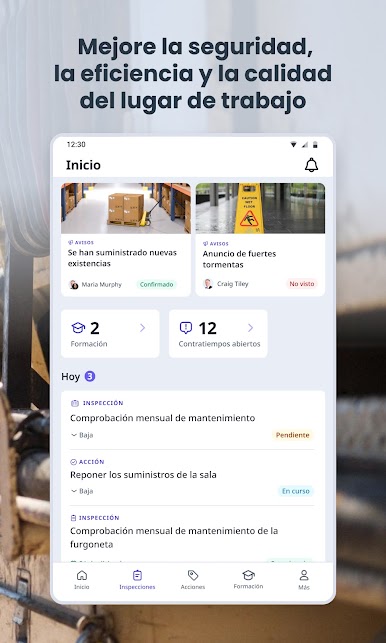This screenshot has width=386, height=643.
Task: Click alert bubble icon in Contratiempos card
Action: [186, 328]
